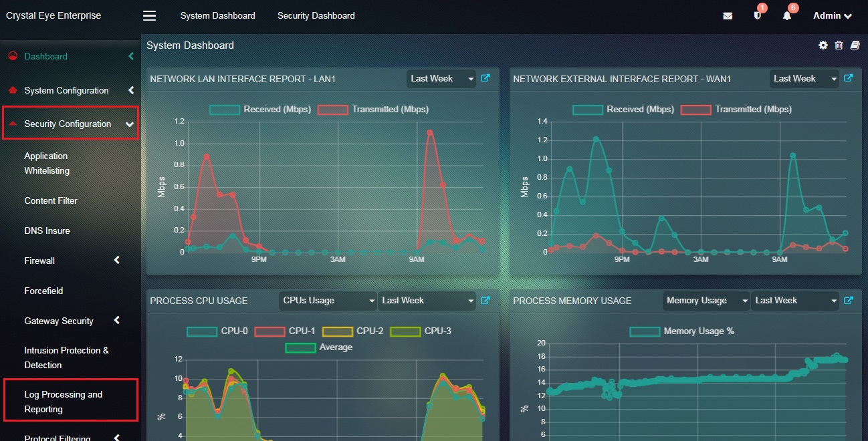
Task: Select System Configuration menu item
Action: [66, 90]
